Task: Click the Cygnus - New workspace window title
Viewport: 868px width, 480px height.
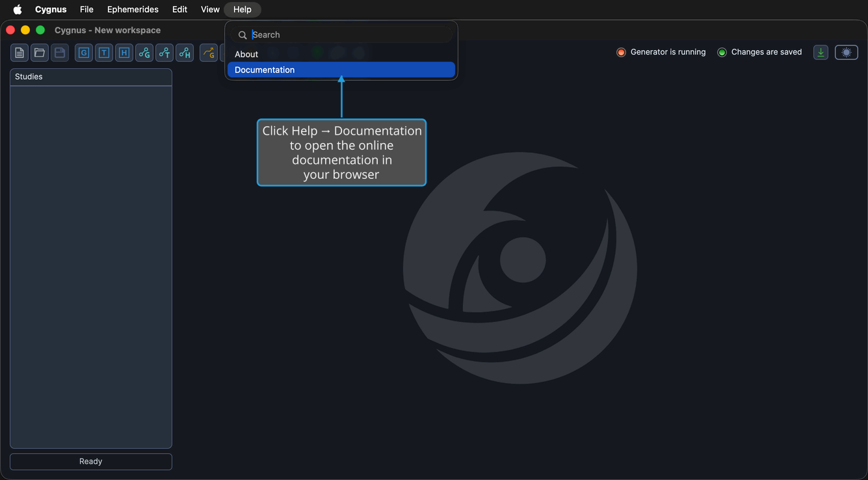Action: click(x=108, y=30)
